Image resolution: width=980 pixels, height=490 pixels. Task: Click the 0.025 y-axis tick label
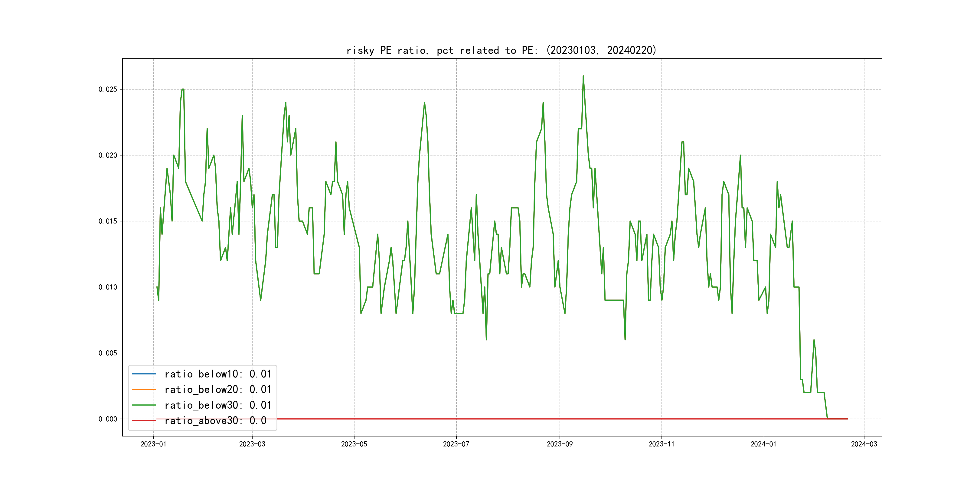pos(108,90)
